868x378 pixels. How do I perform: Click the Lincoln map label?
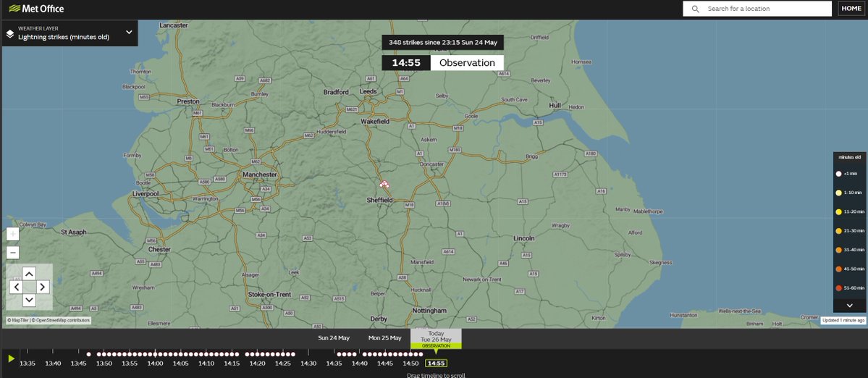pyautogui.click(x=523, y=238)
